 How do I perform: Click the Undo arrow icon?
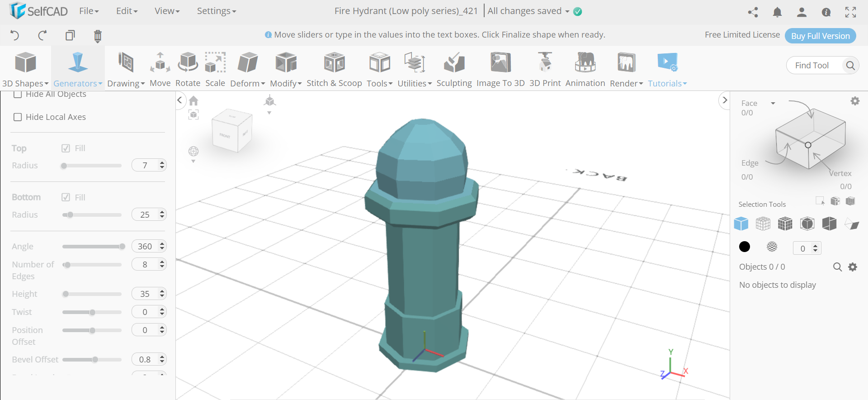[x=14, y=35]
